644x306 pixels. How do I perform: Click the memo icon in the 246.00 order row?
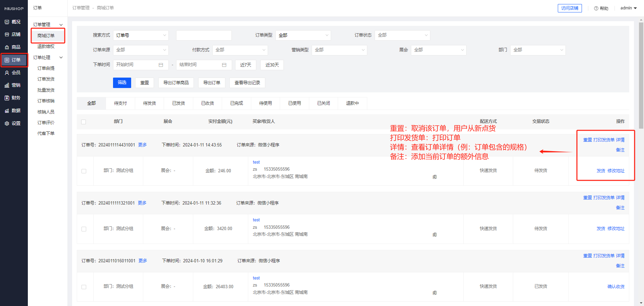(434, 177)
